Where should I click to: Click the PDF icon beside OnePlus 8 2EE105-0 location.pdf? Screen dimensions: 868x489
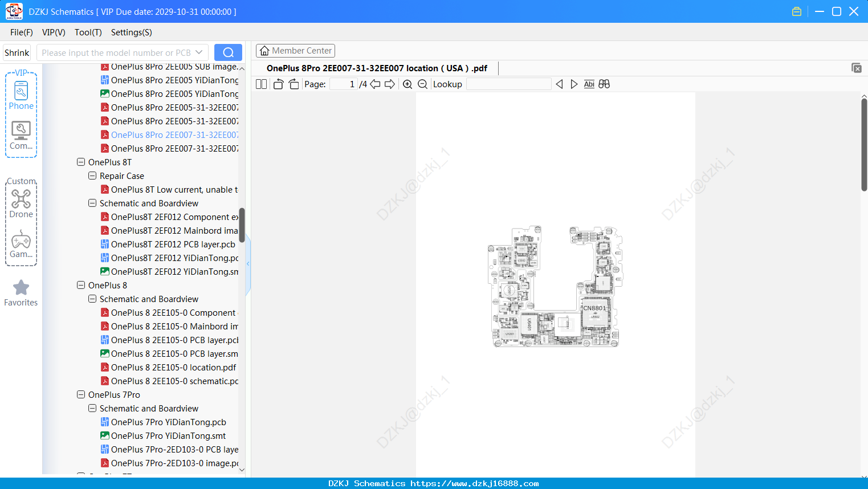tap(105, 367)
